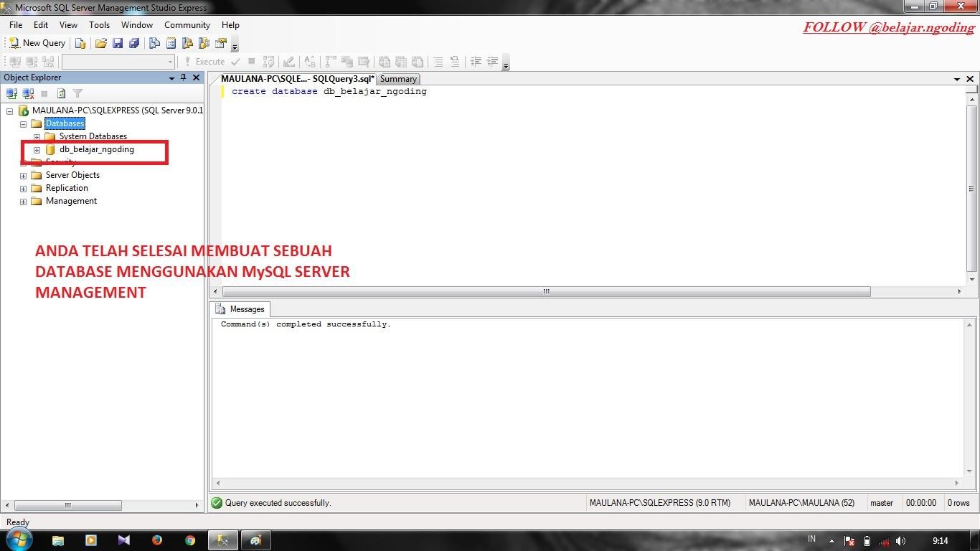Click the Windows Start button

19,540
